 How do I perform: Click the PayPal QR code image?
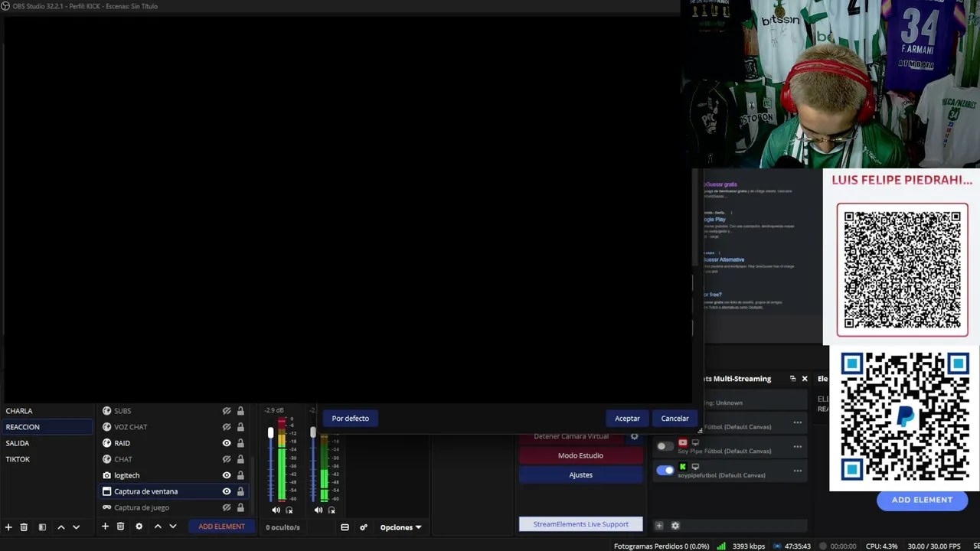pyautogui.click(x=905, y=417)
